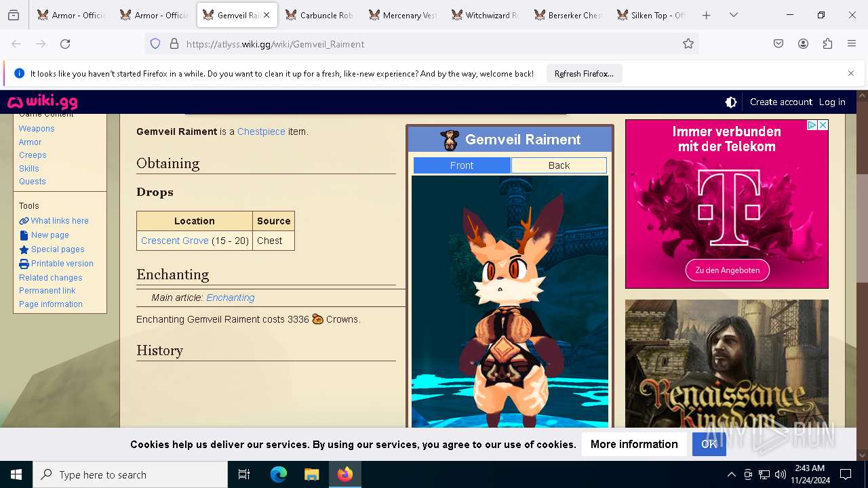The image size is (868, 488).
Task: Click Create account link
Action: coord(781,102)
